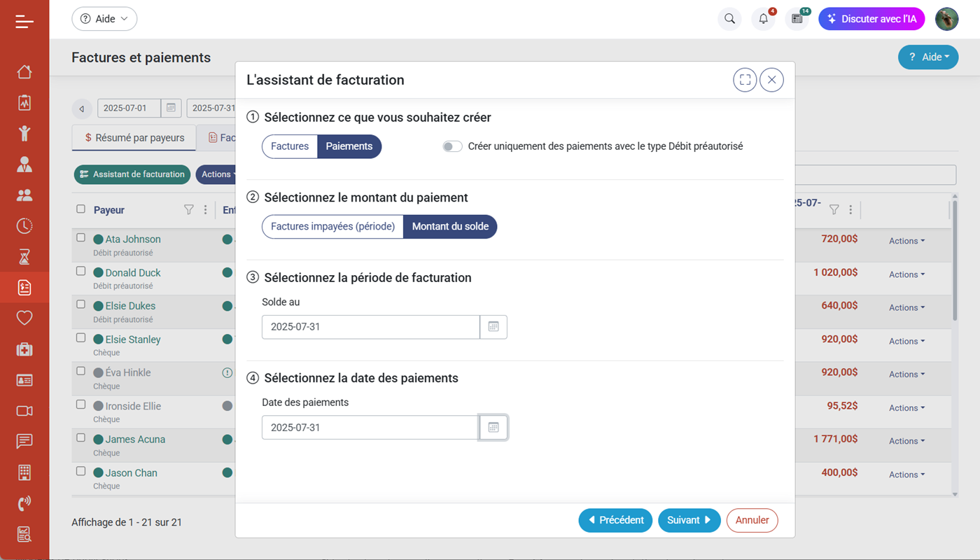The height and width of the screenshot is (560, 980).
Task: Close the billing assistant dialog
Action: [771, 80]
